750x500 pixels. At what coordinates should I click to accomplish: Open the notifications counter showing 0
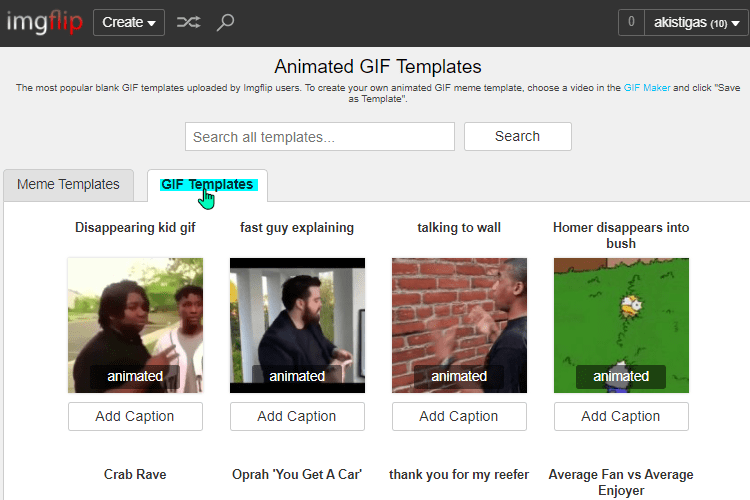[631, 22]
